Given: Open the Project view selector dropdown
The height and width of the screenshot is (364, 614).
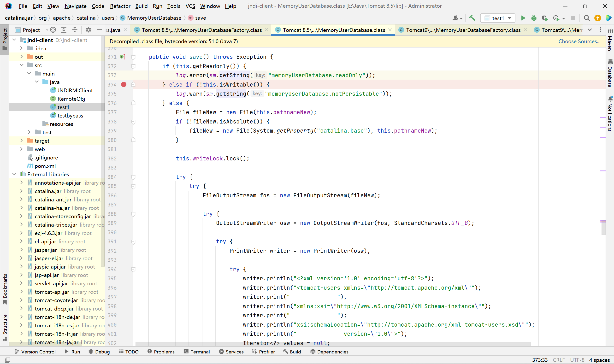Looking at the screenshot, I should [x=31, y=30].
